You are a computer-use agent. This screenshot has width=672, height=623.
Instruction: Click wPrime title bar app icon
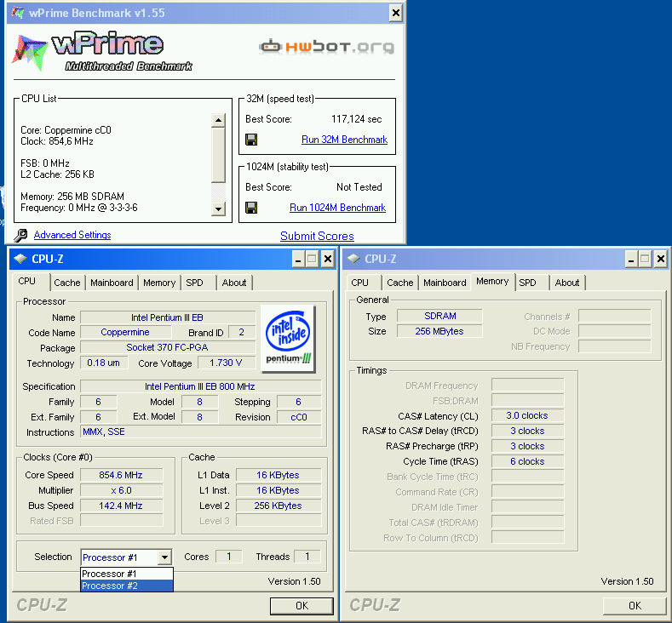(18, 13)
